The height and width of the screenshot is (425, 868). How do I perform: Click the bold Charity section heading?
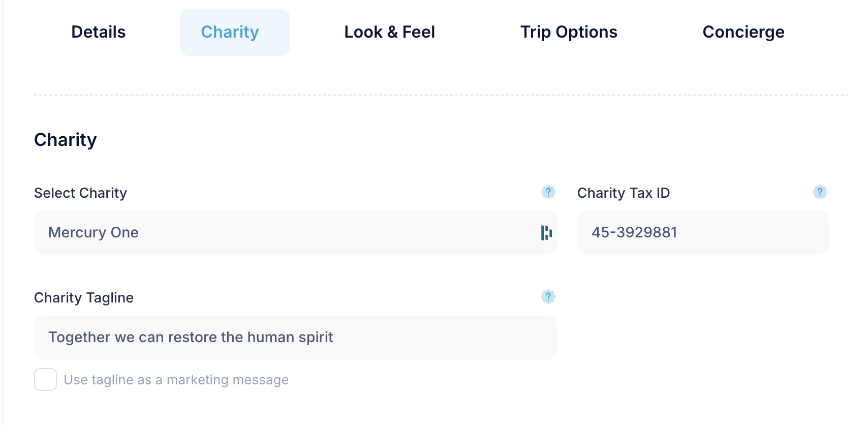[x=66, y=140]
